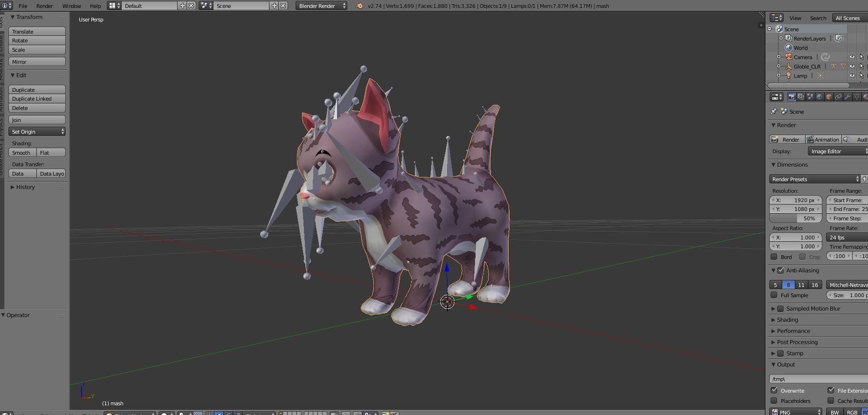
Task: Open the Display Image Editor dropdown
Action: 838,151
